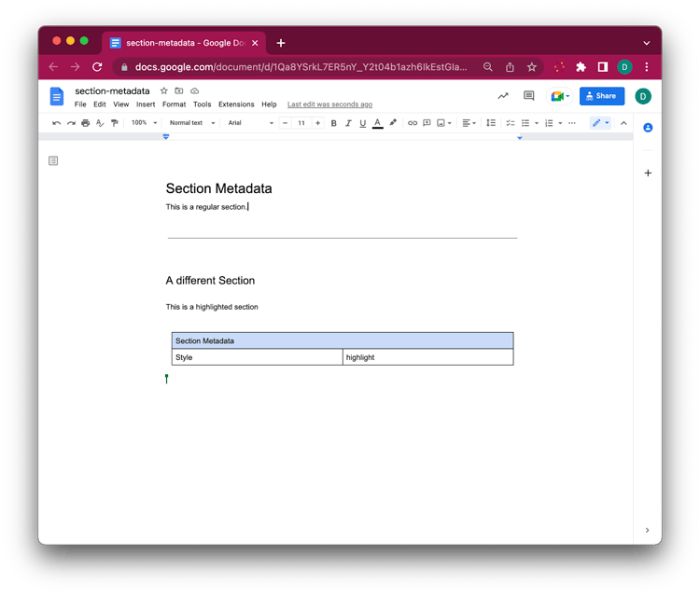The image size is (700, 595).
Task: Open the comment history icon
Action: click(529, 96)
